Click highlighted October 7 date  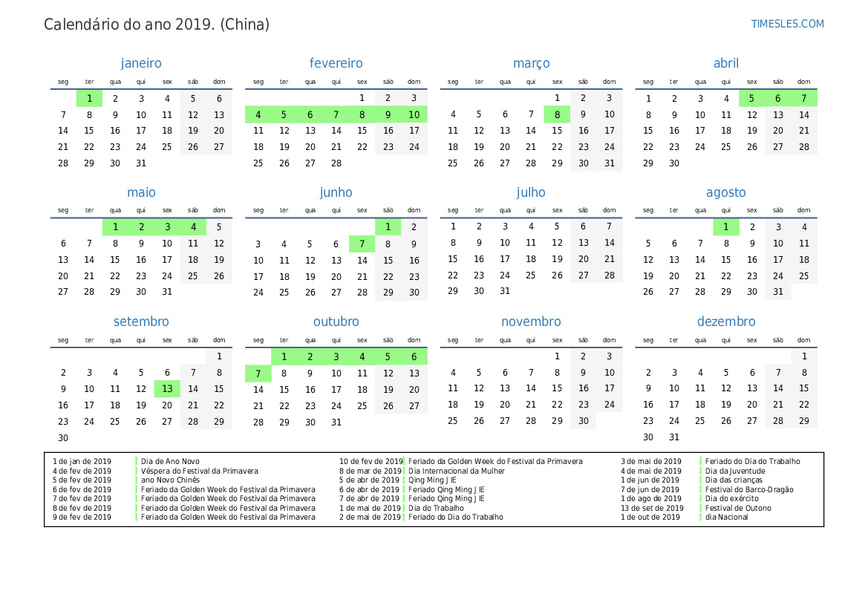click(x=258, y=373)
